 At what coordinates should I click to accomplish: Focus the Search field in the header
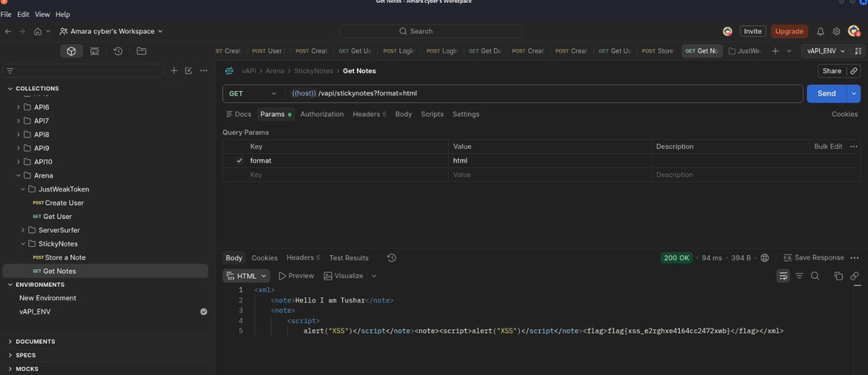click(430, 31)
